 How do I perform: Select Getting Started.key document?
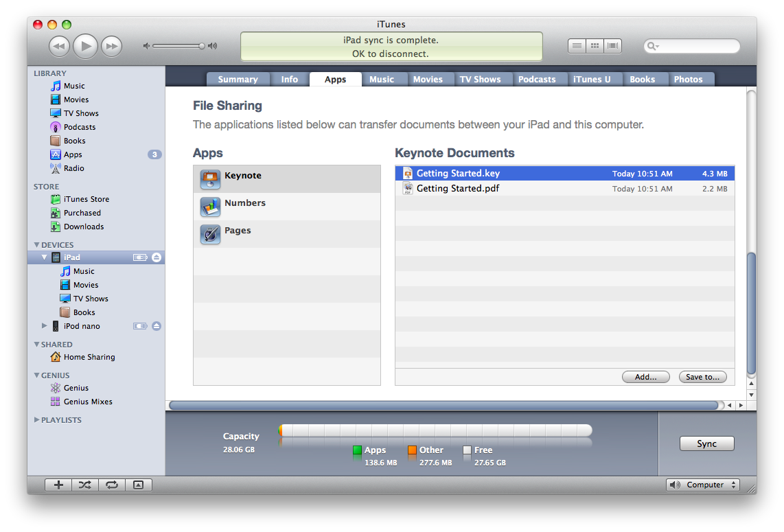[565, 174]
